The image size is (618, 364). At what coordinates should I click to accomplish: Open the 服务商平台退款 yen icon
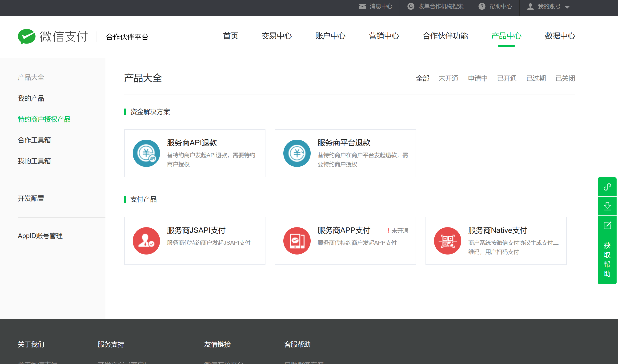pos(297,153)
